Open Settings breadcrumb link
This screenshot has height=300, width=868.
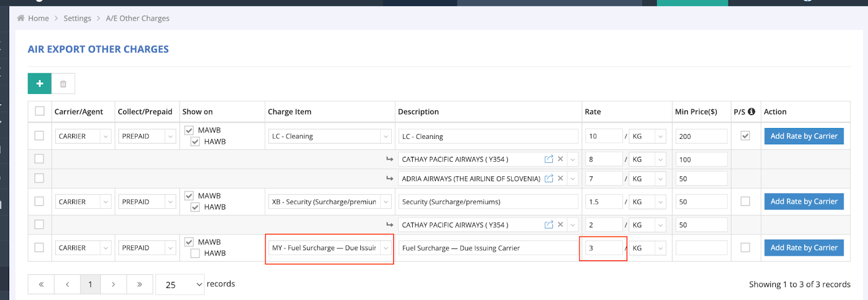click(x=77, y=18)
